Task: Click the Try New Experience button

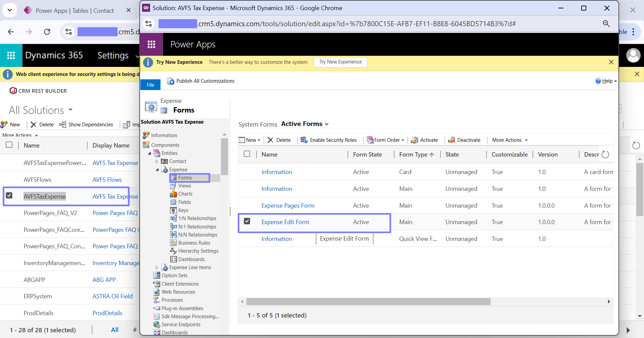Action: click(340, 62)
